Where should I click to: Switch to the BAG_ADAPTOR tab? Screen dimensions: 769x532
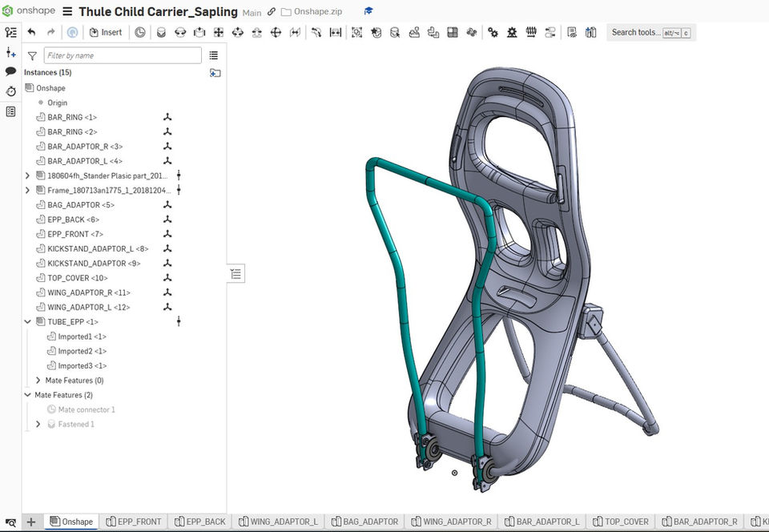(364, 522)
